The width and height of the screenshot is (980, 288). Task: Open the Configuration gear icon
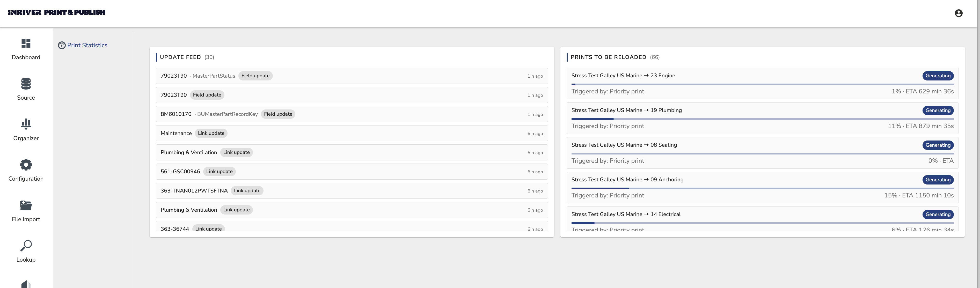click(x=26, y=165)
